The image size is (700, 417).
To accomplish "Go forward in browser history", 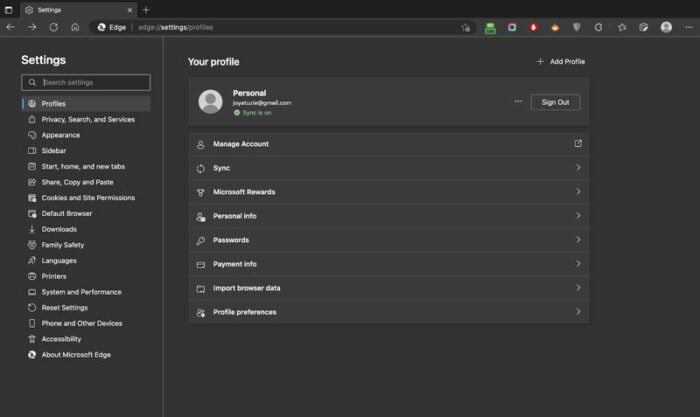I will coord(32,27).
